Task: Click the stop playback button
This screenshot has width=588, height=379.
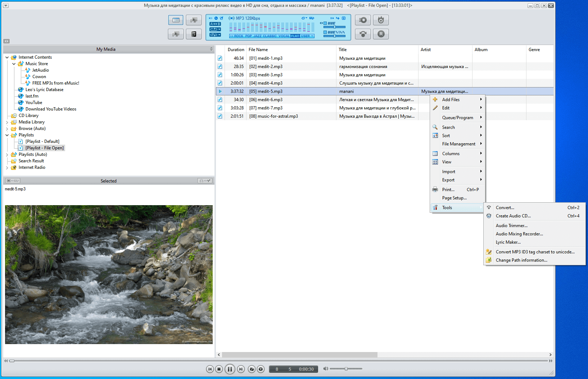Action: coord(219,369)
